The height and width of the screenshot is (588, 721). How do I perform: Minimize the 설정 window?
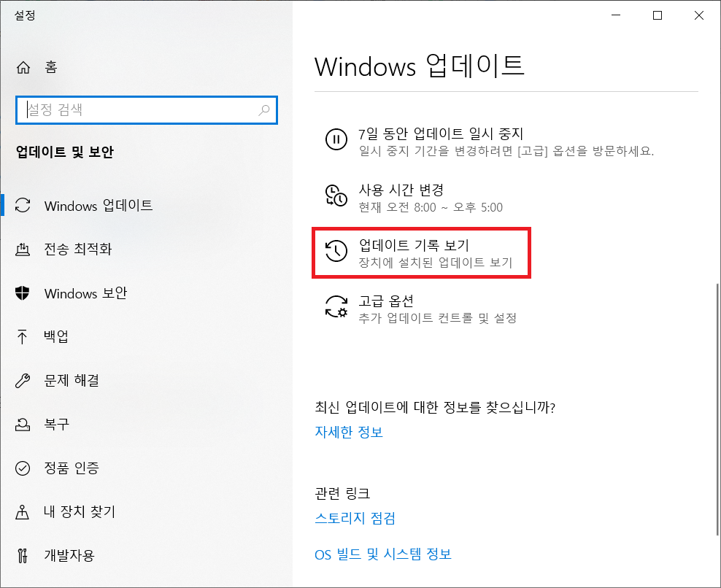[616, 15]
